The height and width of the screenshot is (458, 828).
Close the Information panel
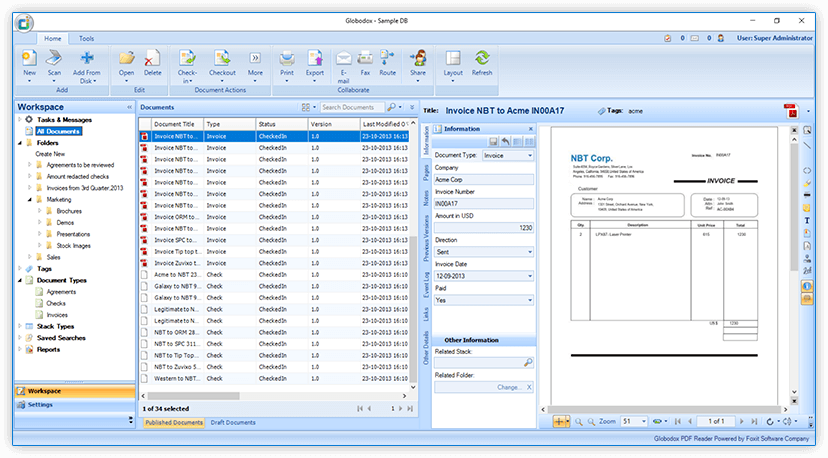531,129
